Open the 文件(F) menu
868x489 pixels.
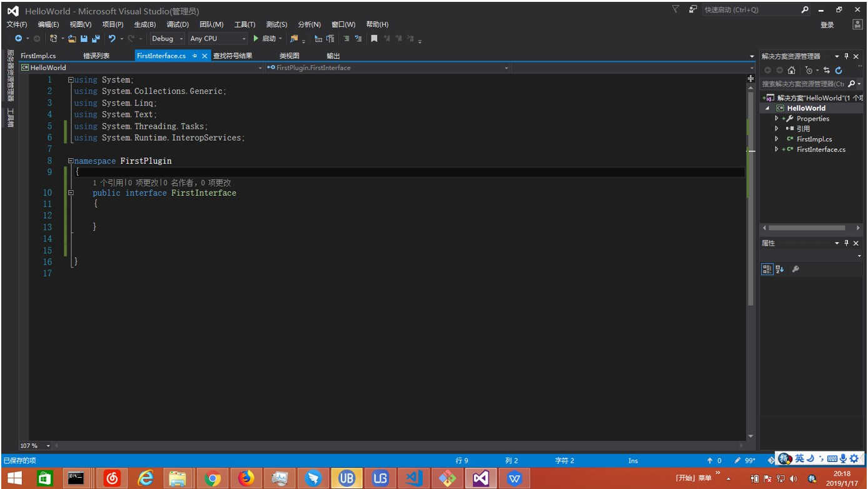click(17, 24)
